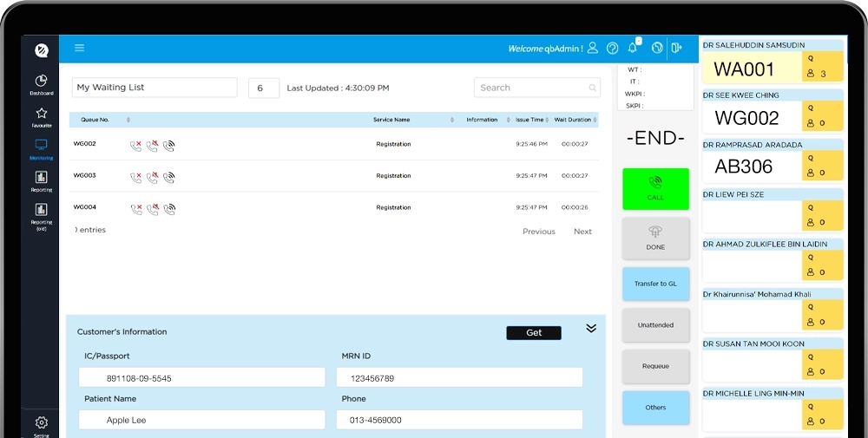Sort by Queue No. column
This screenshot has width=868, height=438.
point(95,120)
